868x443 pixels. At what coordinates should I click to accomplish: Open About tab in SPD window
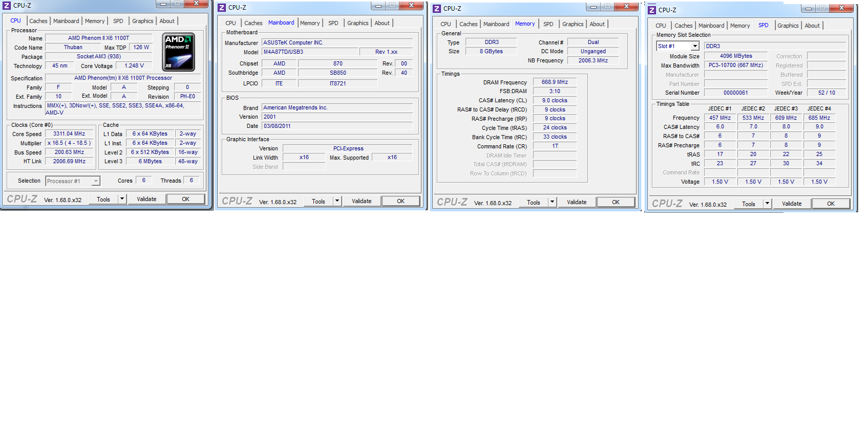812,26
